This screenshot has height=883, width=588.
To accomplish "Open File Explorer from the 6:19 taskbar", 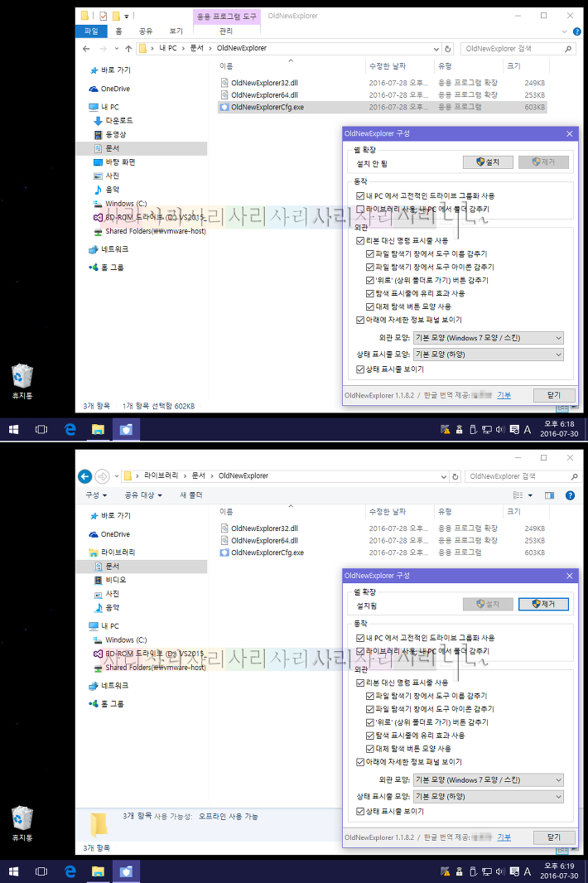I will [98, 871].
